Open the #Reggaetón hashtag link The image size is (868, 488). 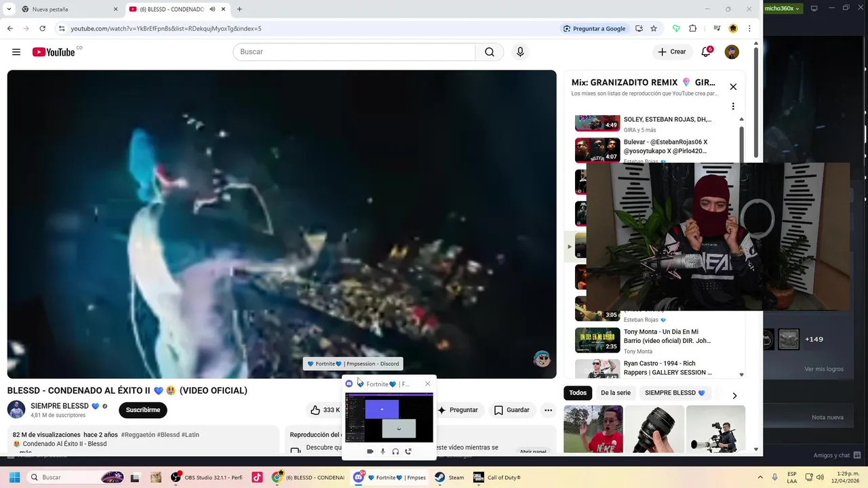138,434
